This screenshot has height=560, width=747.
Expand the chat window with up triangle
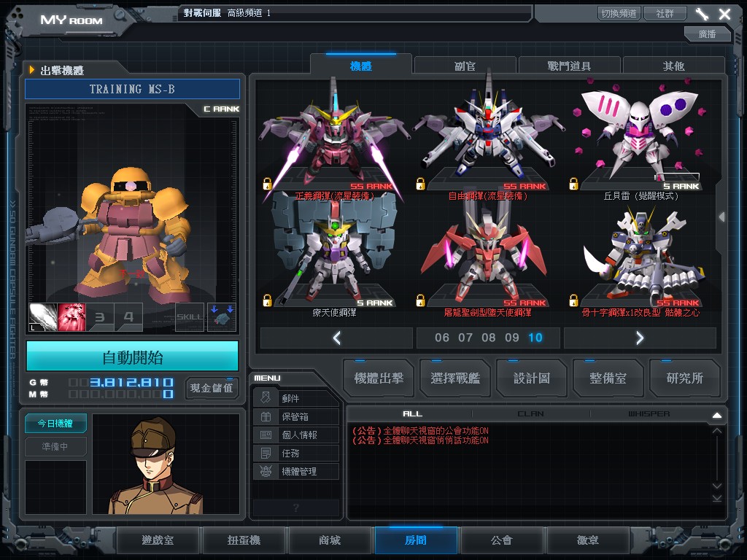tap(717, 415)
